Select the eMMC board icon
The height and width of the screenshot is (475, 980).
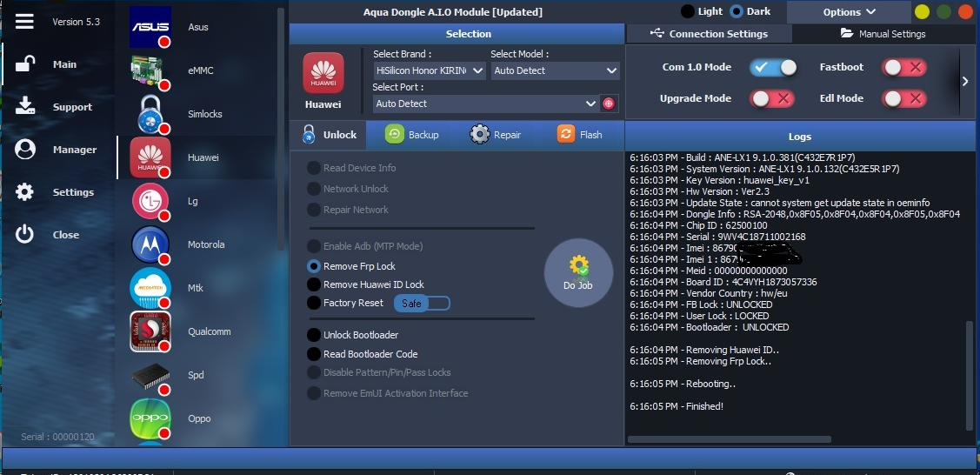pos(150,70)
